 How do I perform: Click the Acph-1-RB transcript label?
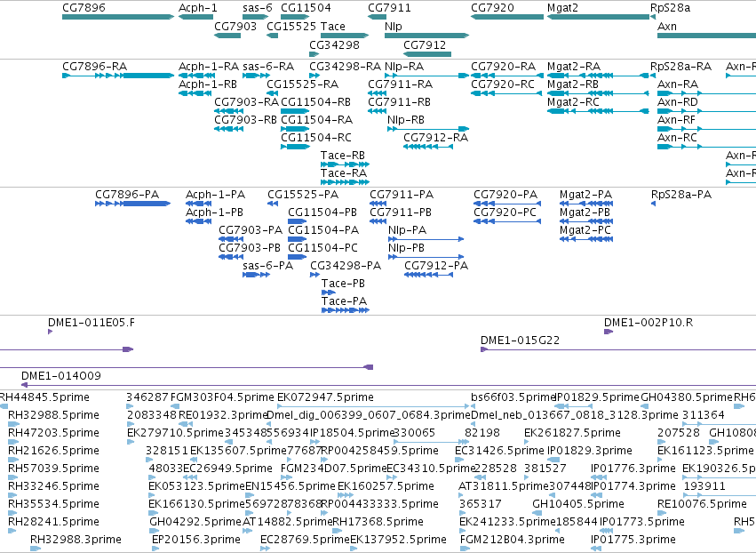[x=208, y=84]
